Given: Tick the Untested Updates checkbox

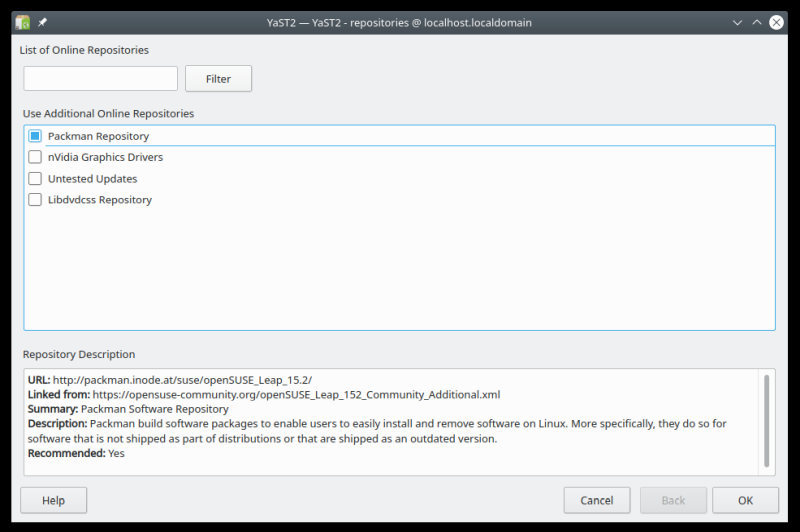Looking at the screenshot, I should click(x=35, y=179).
